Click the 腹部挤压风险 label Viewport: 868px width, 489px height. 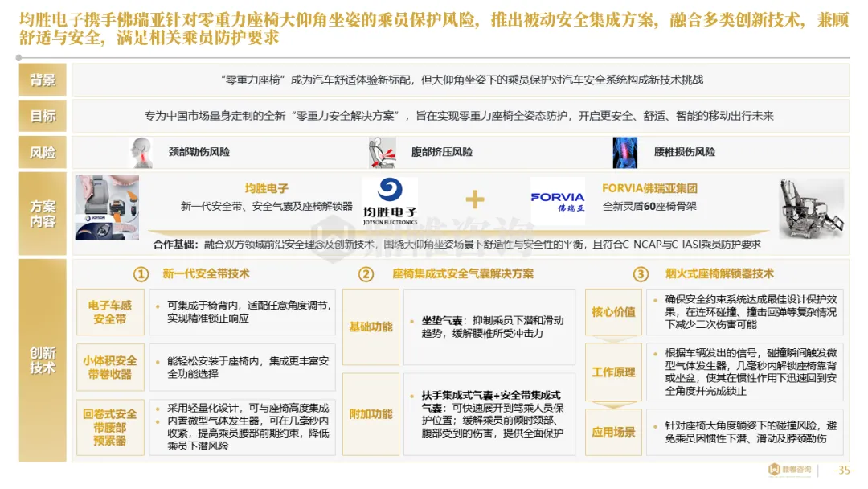[442, 152]
